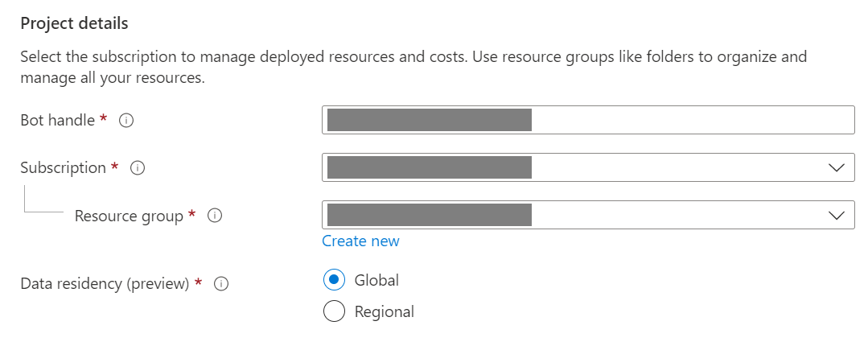Expand the Subscription dropdown chevron
Image resolution: width=868 pixels, height=346 pixels.
836,167
